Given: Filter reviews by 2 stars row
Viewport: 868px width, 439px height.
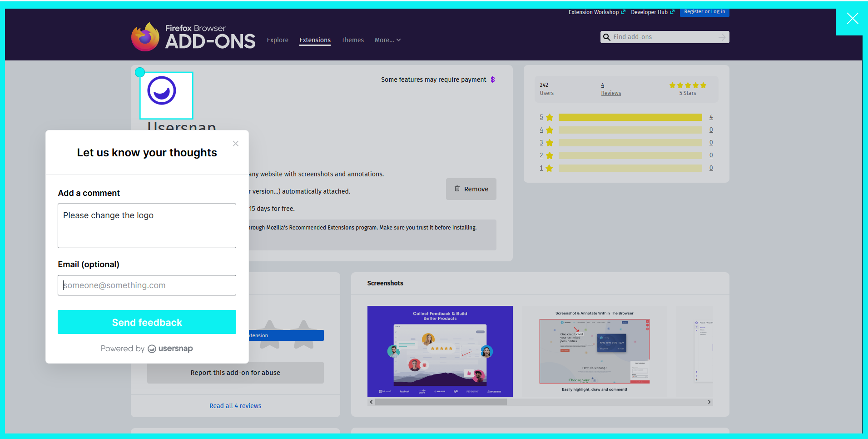Looking at the screenshot, I should [626, 155].
